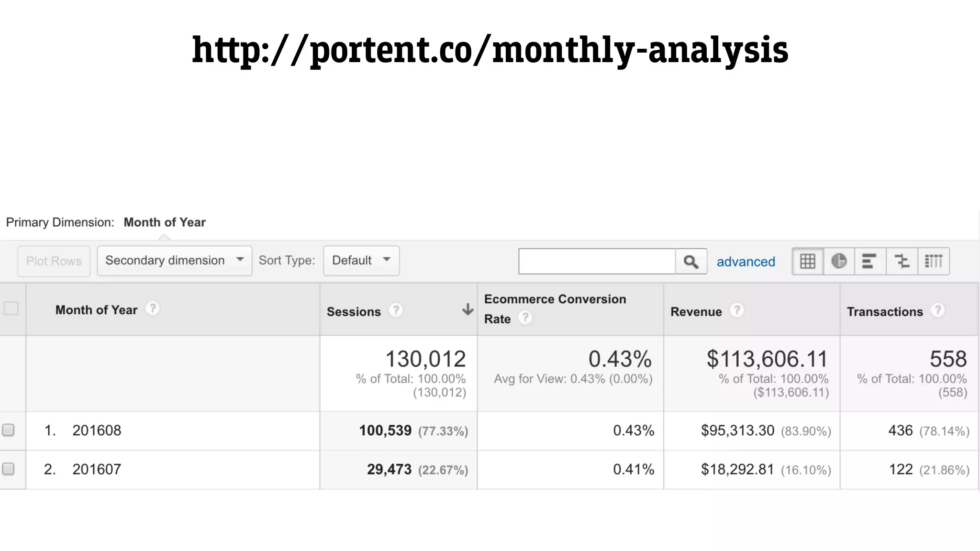Screen dimensions: 980x551
Task: Focus the table search input field
Action: (x=597, y=261)
